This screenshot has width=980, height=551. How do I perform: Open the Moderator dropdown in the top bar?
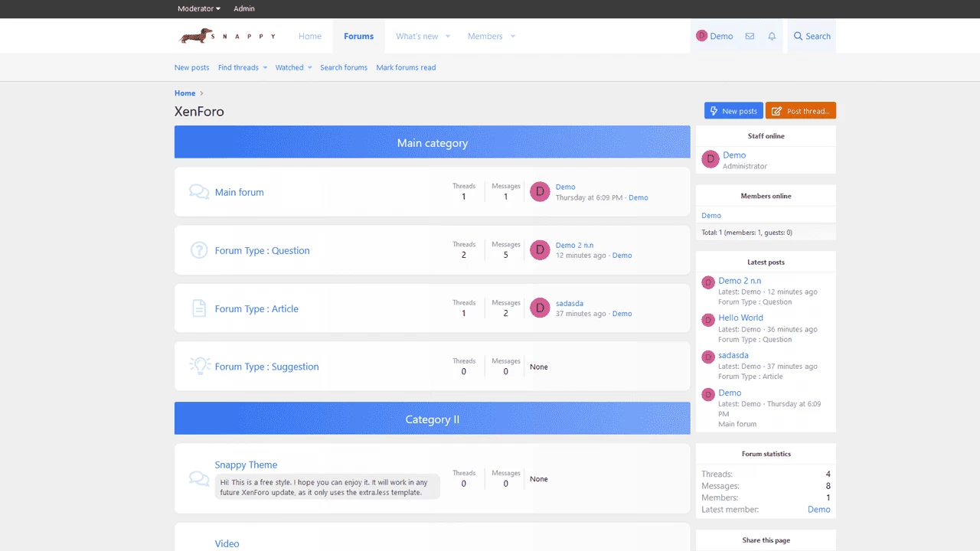tap(199, 8)
